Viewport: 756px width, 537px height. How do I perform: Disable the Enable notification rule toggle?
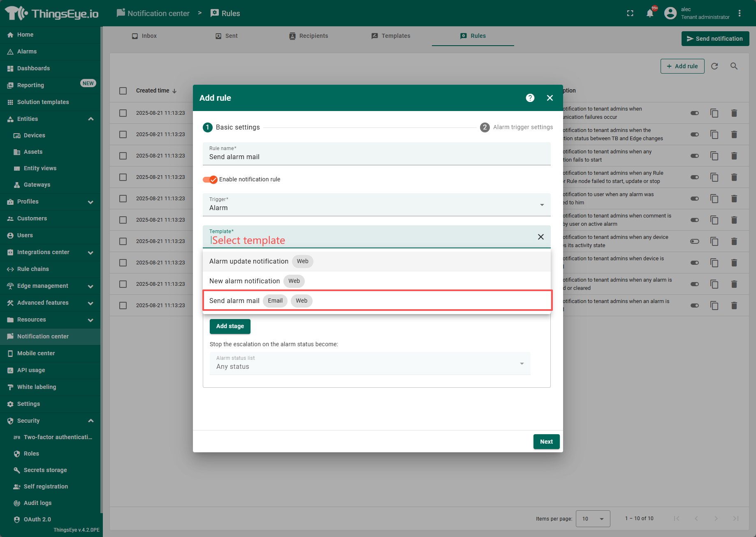(x=210, y=179)
